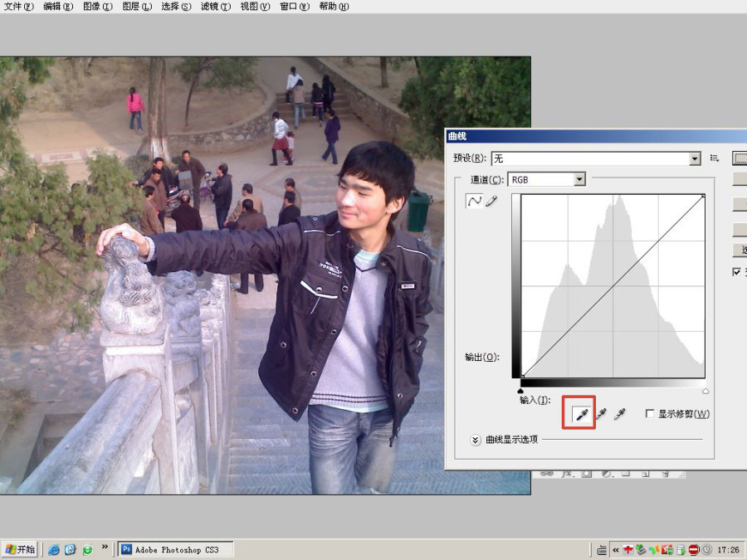The width and height of the screenshot is (747, 560).
Task: Open the 选择(S) menu
Action: pyautogui.click(x=176, y=6)
